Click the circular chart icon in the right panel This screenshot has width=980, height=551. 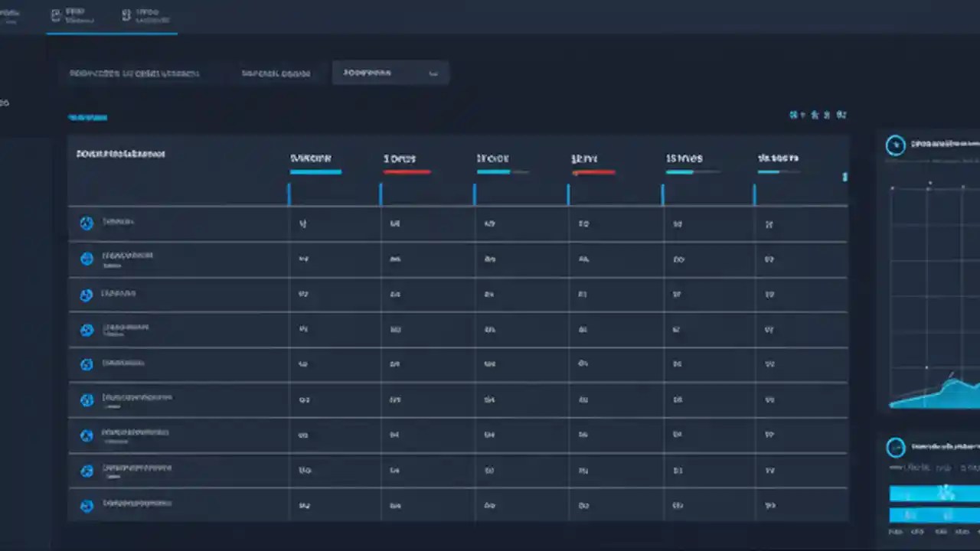(896, 145)
